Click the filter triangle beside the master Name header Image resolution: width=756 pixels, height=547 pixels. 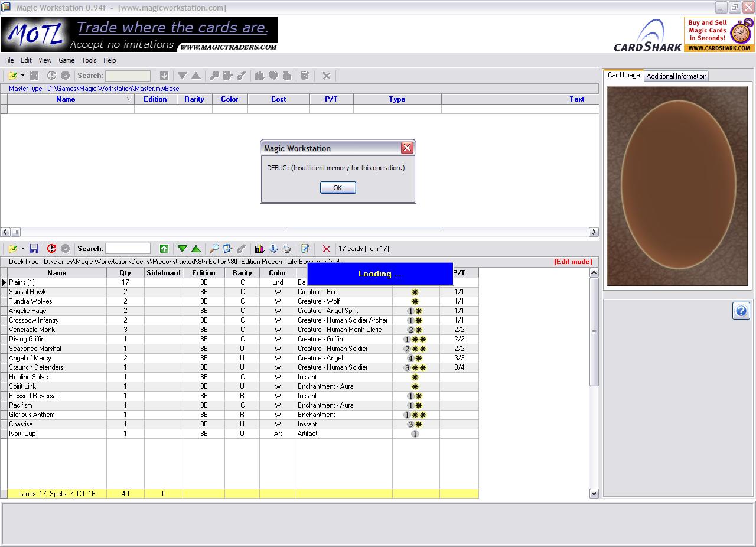point(129,99)
